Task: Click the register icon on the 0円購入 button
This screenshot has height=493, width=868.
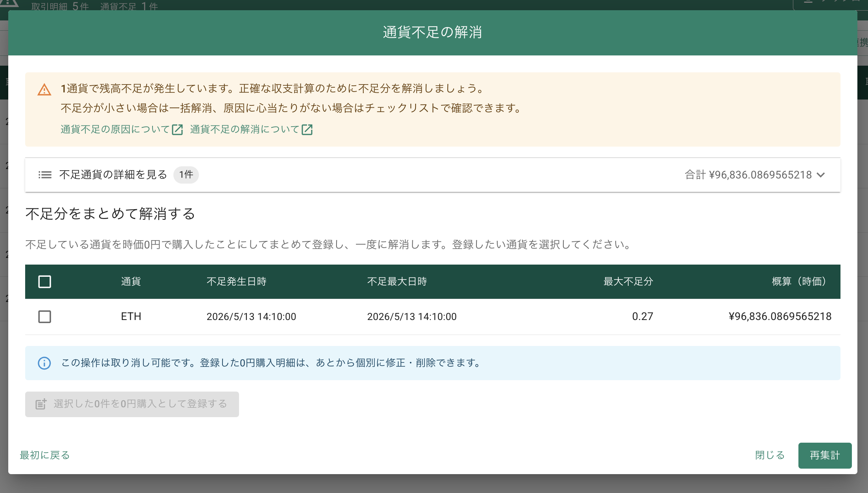Action: (41, 404)
